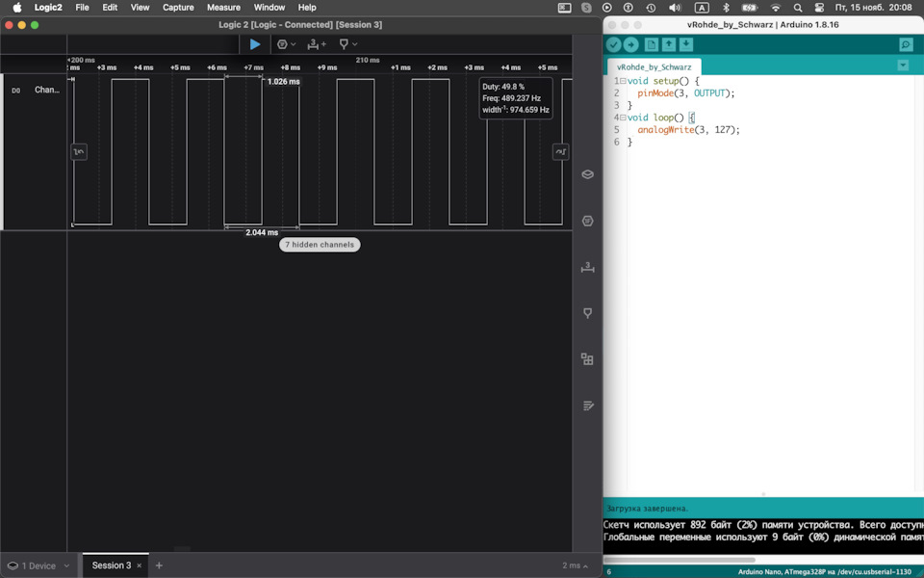Open the 2 ms zoom level dropdown
Screen dimensions: 924x578
click(x=576, y=565)
